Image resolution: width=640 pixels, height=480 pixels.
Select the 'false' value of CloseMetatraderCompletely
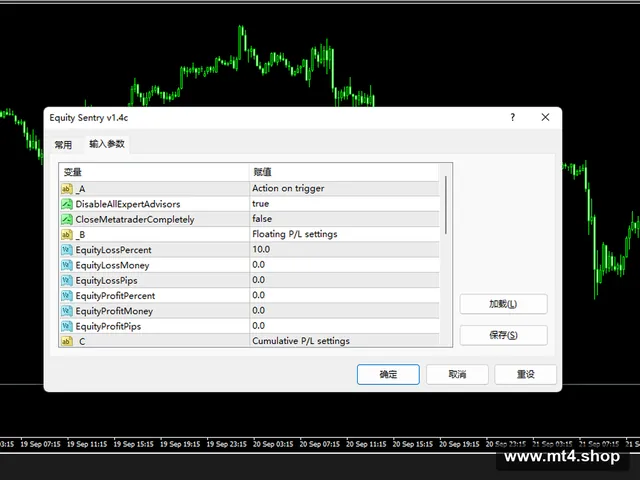click(x=344, y=219)
